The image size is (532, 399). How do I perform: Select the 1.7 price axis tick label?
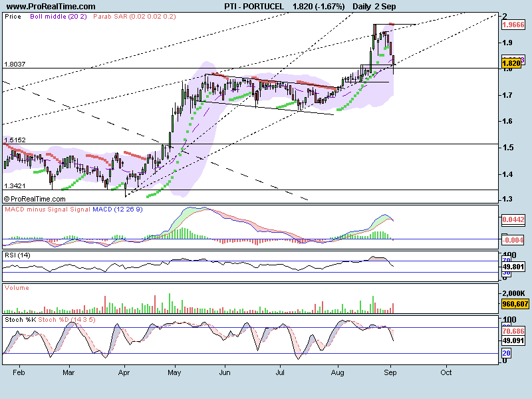507,95
